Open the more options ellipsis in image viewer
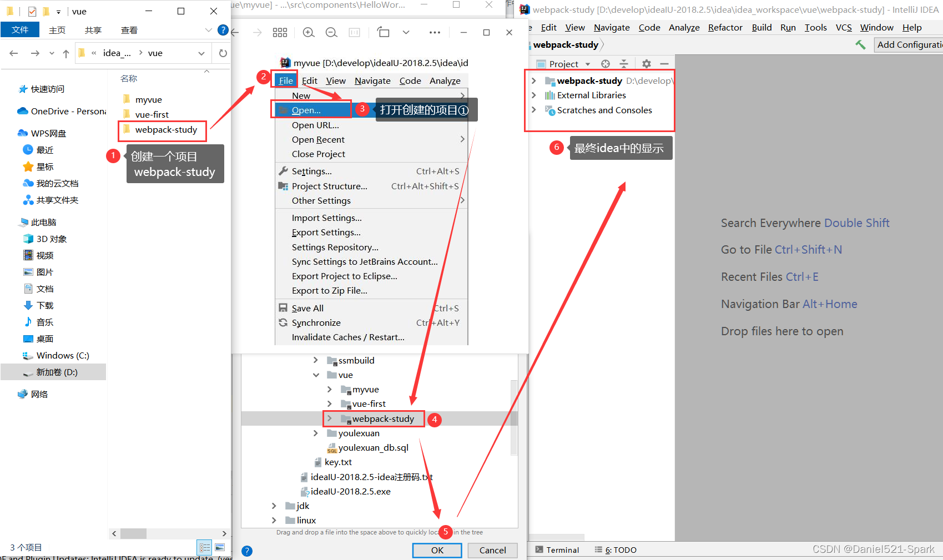The width and height of the screenshot is (943, 560). [435, 33]
